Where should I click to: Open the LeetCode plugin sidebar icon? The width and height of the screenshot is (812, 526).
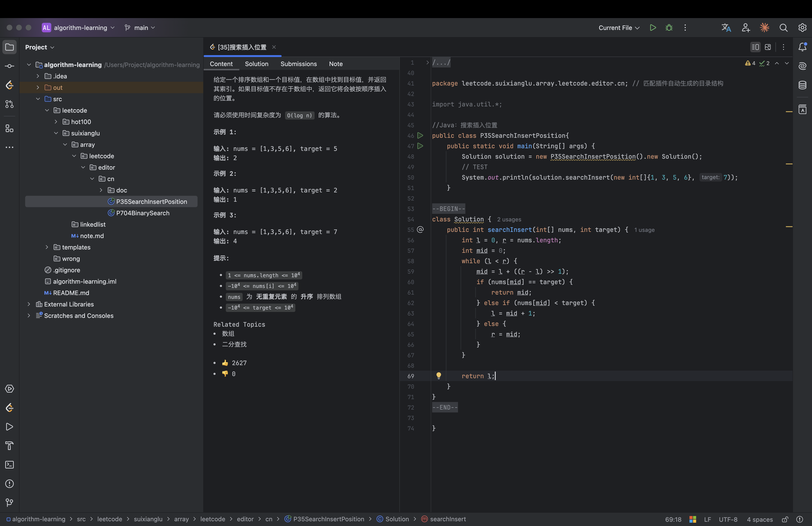point(9,85)
